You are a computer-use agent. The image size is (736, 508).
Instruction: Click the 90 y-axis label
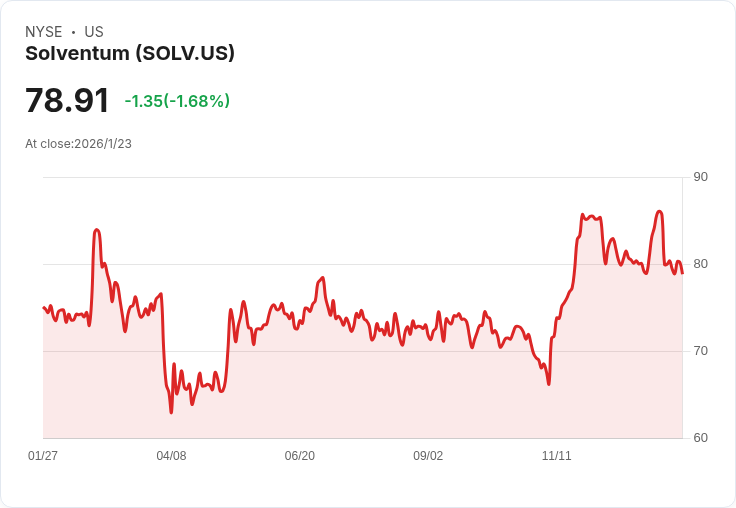point(700,177)
